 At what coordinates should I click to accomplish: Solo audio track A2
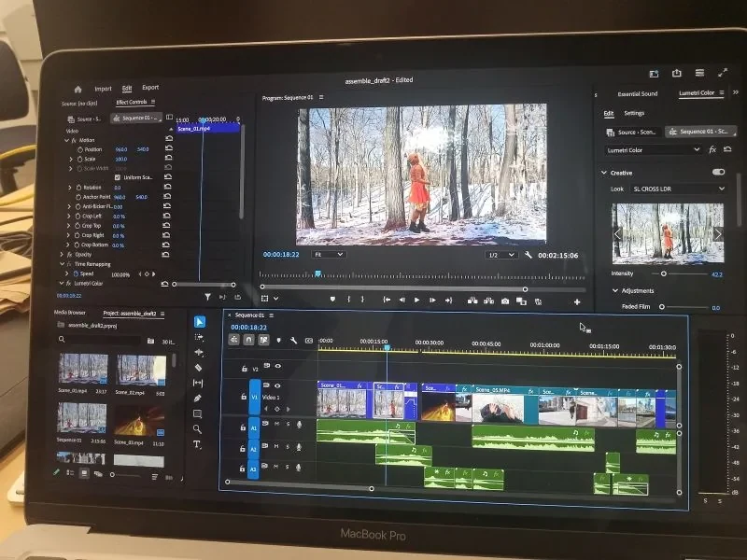288,447
